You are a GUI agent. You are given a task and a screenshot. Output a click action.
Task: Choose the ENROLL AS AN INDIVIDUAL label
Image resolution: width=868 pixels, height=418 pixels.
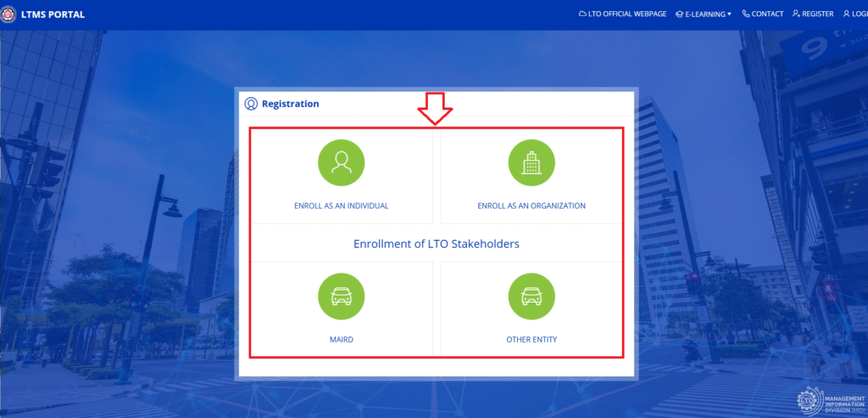[341, 206]
